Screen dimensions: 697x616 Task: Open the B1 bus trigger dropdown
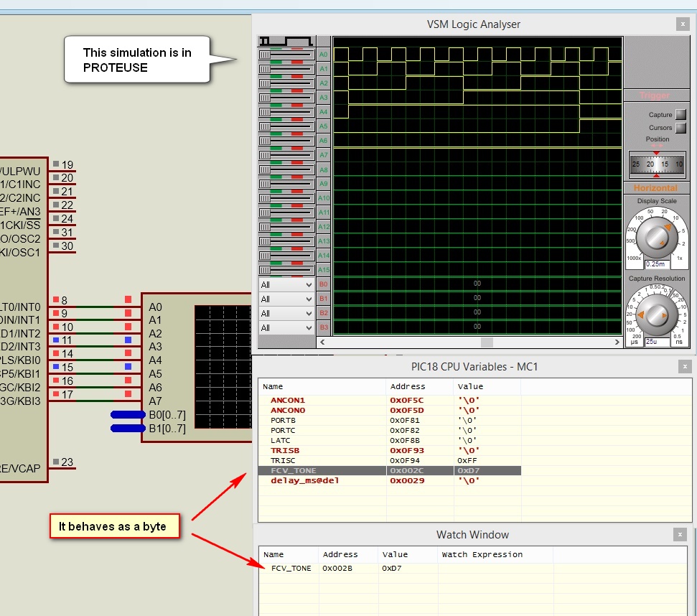click(x=286, y=299)
